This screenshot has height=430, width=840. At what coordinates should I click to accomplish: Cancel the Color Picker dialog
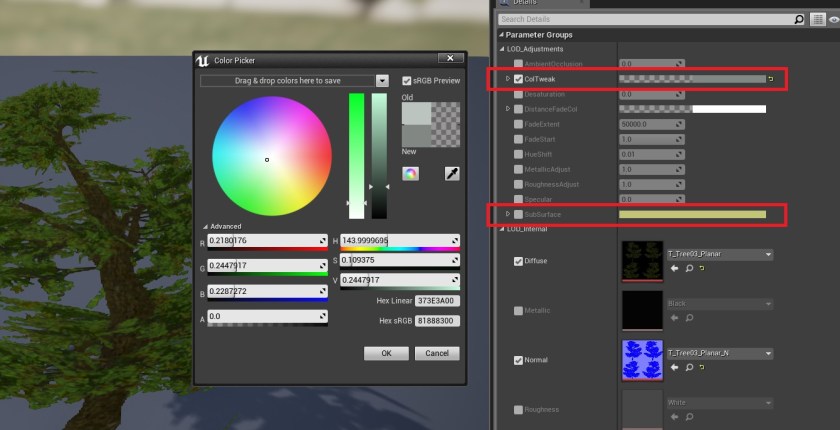point(436,353)
